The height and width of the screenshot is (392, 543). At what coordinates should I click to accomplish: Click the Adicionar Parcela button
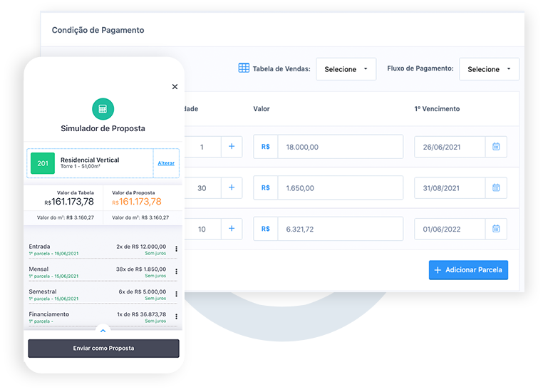468,270
